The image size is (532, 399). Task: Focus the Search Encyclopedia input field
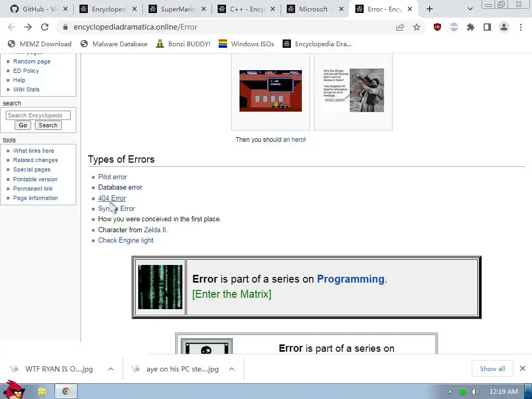tap(38, 115)
